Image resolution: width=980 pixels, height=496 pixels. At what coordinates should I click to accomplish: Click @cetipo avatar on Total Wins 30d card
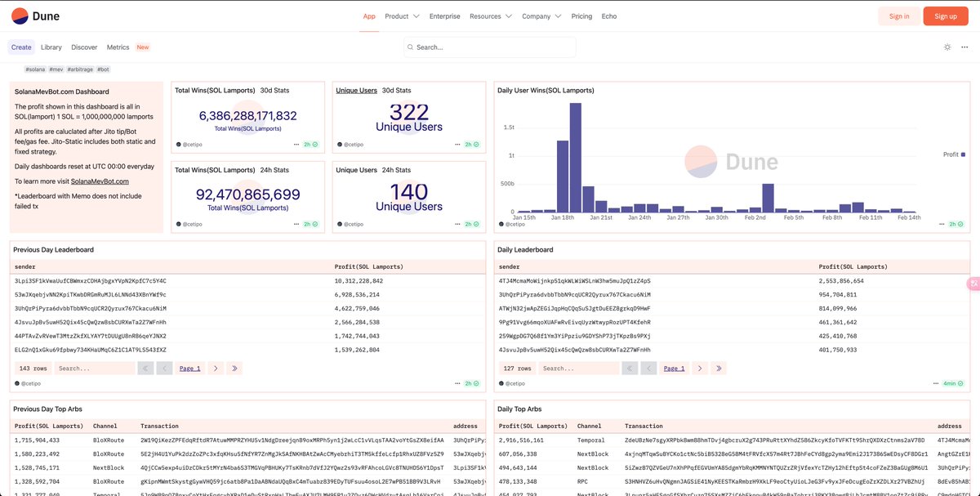coord(178,145)
